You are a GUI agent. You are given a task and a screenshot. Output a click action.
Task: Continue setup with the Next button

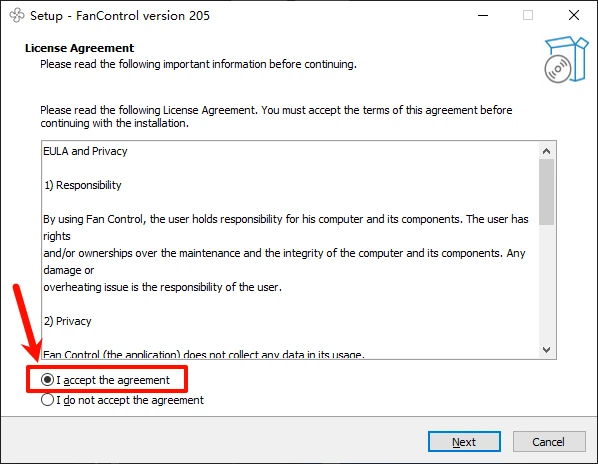coord(464,442)
